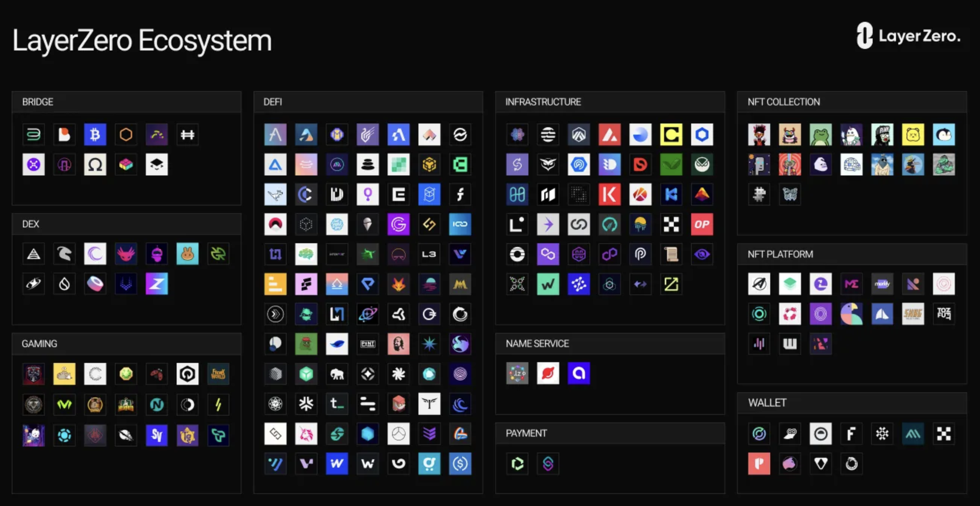Click the 't_' logo in DeFi
This screenshot has width=980, height=506.
pos(337,404)
